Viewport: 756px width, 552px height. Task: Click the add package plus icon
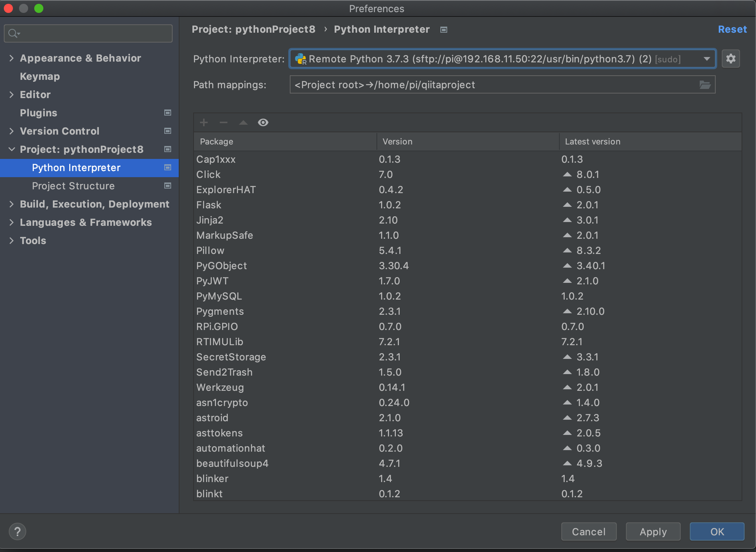click(x=204, y=122)
